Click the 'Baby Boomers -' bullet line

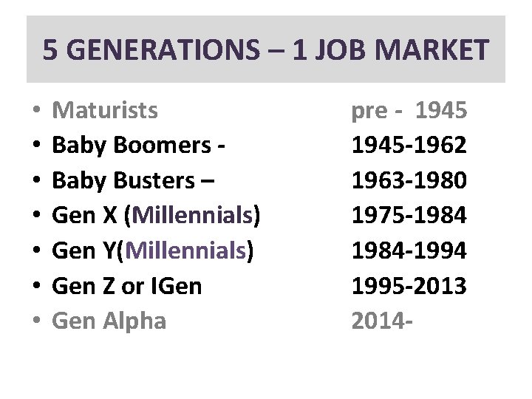point(140,146)
